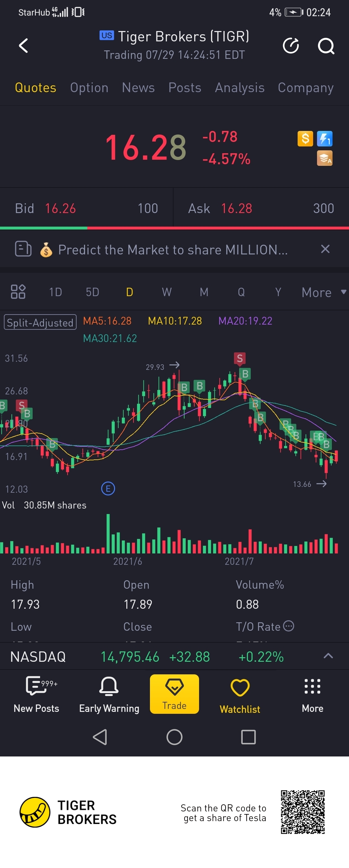This screenshot has height=868, width=349.
Task: Open the Analysis tab
Action: click(x=240, y=88)
